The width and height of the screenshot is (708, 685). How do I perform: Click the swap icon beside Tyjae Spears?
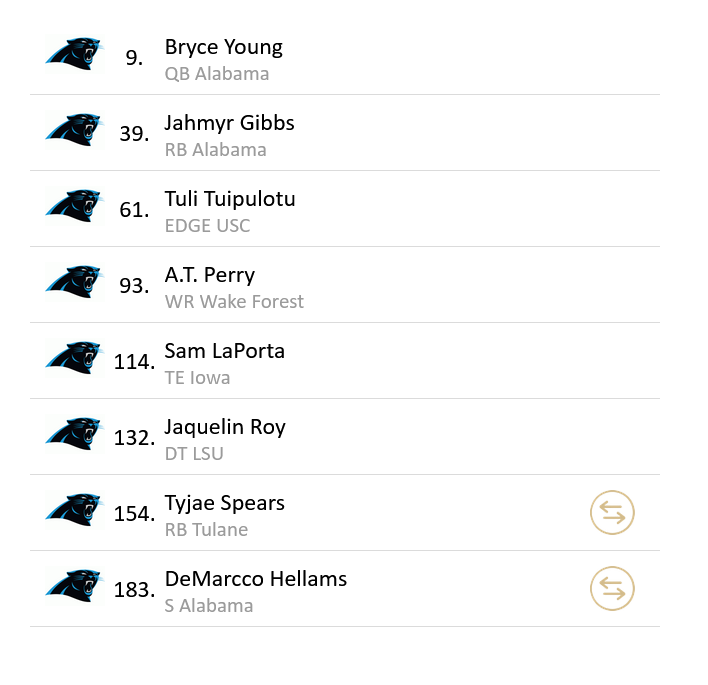pyautogui.click(x=612, y=513)
